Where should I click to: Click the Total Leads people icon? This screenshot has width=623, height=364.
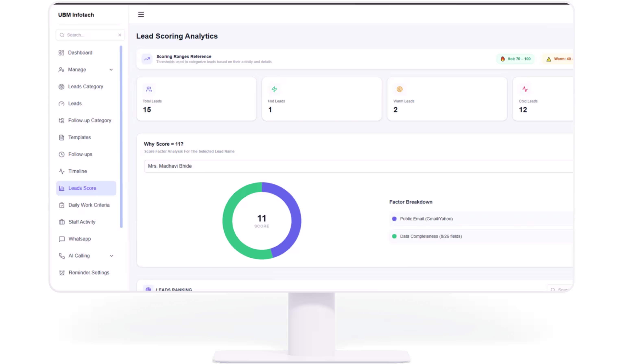coord(149,89)
